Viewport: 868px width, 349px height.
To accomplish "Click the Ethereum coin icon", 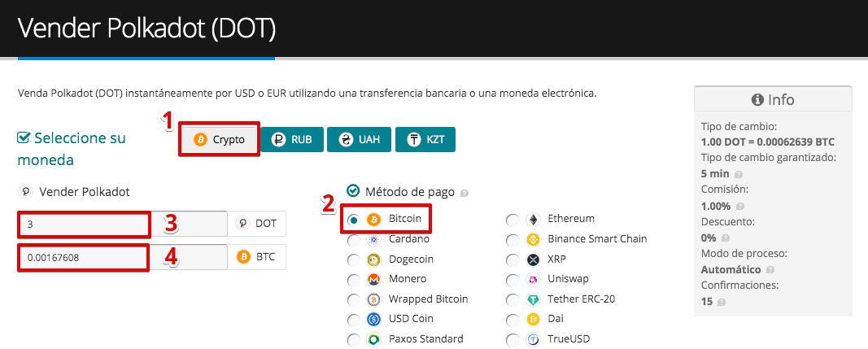I will (x=533, y=220).
